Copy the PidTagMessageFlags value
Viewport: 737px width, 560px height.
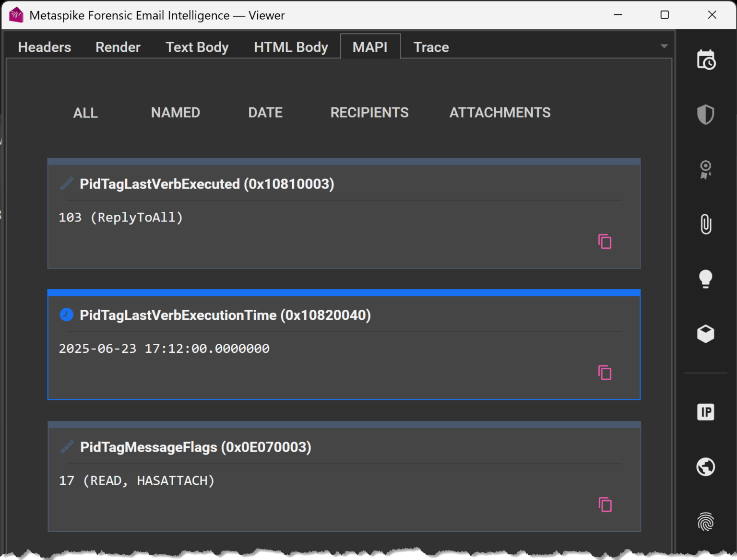[605, 504]
